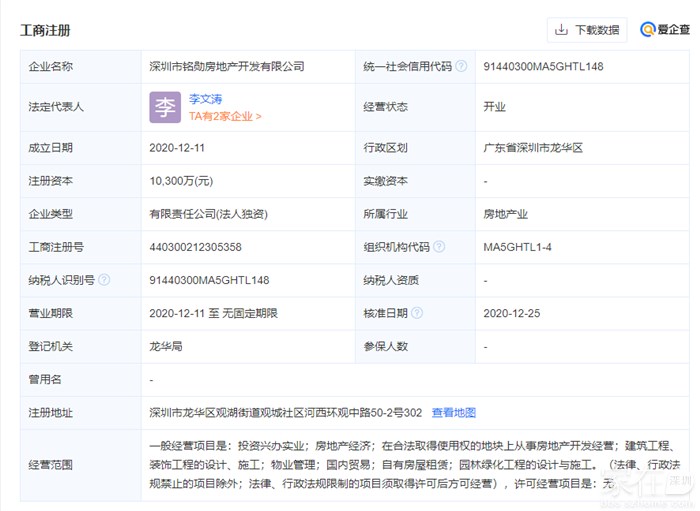Screen dimensions: 700x511
Task: Click help icon beside 组织机构代码
Action: 437,247
